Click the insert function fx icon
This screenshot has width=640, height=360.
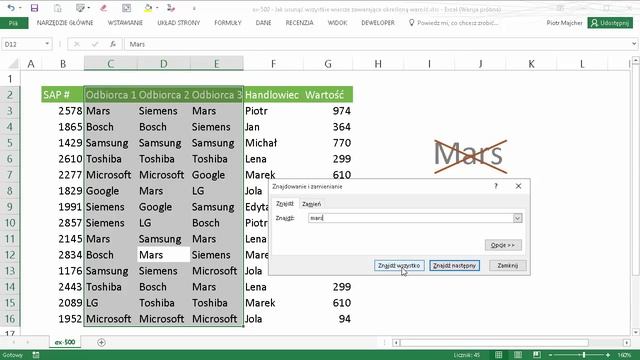pos(113,44)
